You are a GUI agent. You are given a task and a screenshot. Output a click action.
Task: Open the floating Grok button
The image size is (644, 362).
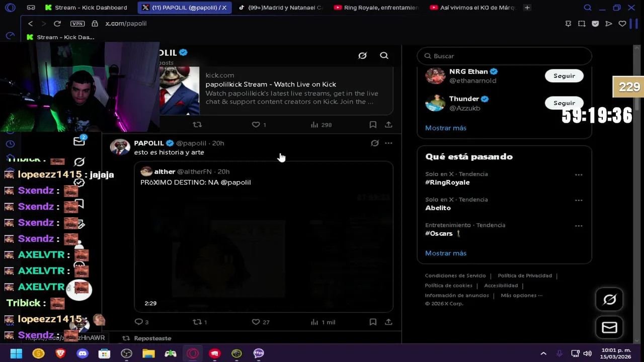(x=609, y=300)
